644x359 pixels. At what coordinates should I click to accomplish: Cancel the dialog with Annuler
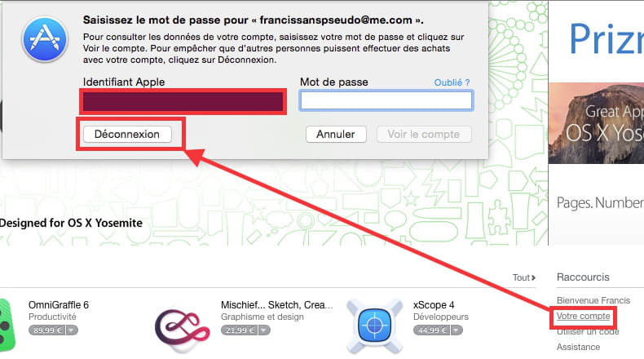coord(336,135)
